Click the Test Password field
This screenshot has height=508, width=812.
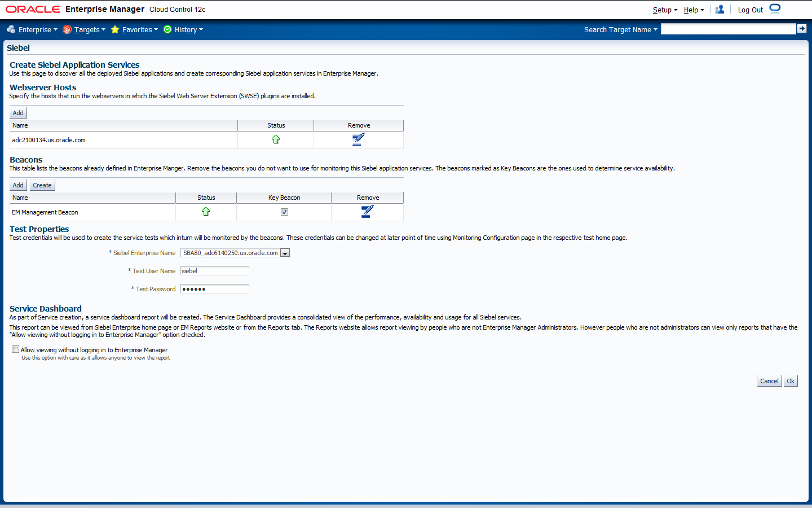(x=214, y=289)
